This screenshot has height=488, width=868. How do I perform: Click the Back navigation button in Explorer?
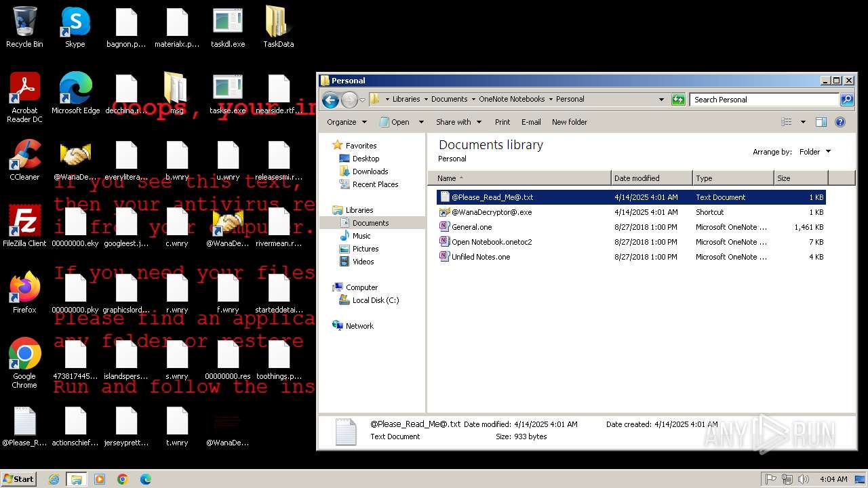pyautogui.click(x=330, y=100)
